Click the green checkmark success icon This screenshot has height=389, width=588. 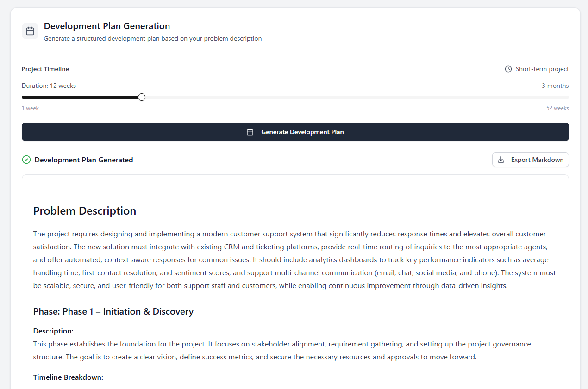[26, 160]
